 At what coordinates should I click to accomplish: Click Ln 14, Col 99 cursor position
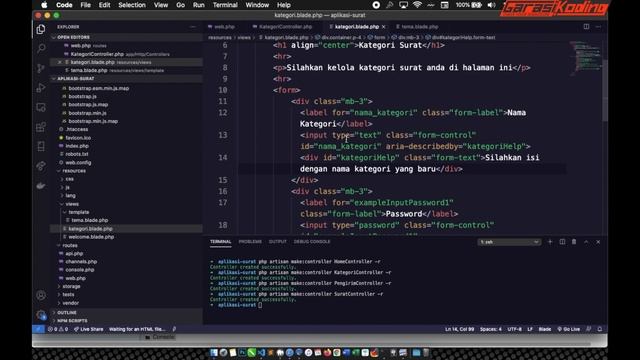(460, 329)
